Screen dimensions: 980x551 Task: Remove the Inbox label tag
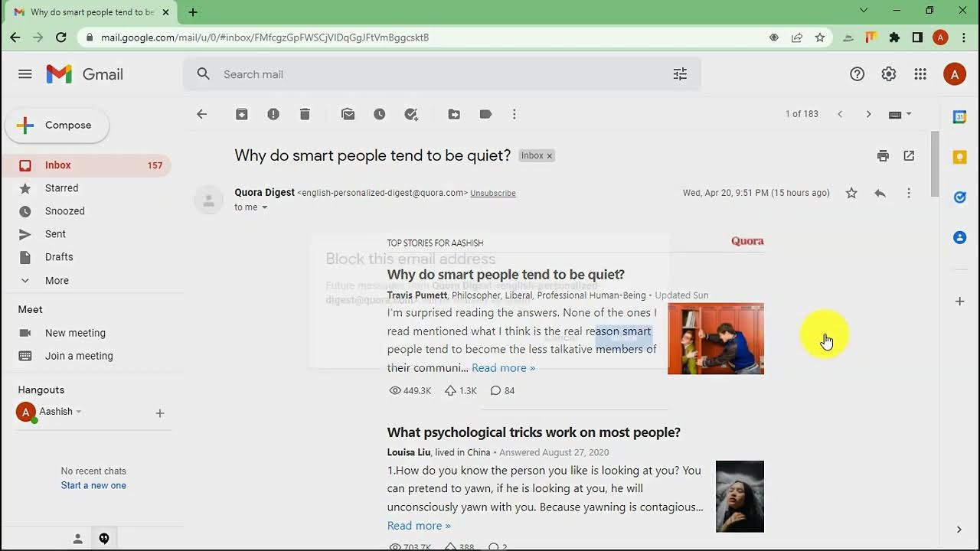[x=549, y=156]
